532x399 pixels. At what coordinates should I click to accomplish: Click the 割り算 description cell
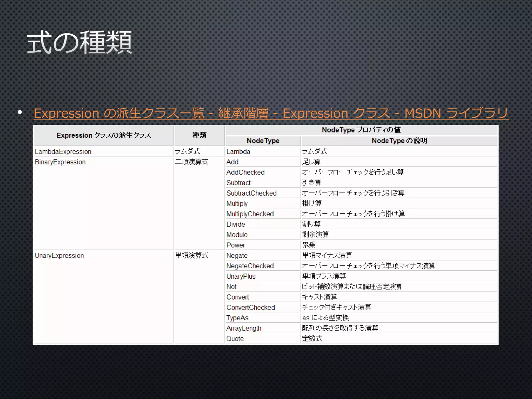click(x=400, y=224)
